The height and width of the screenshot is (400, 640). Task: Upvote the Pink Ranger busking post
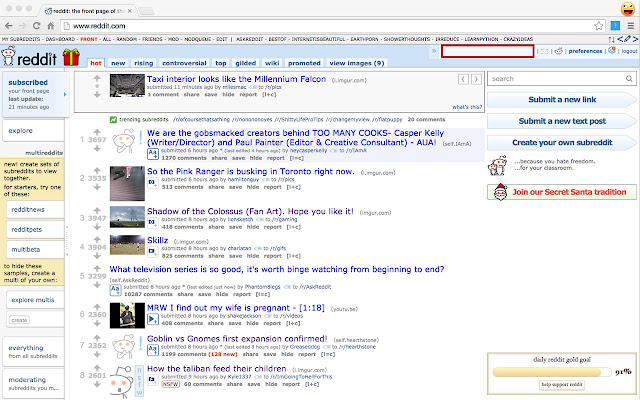click(x=97, y=170)
